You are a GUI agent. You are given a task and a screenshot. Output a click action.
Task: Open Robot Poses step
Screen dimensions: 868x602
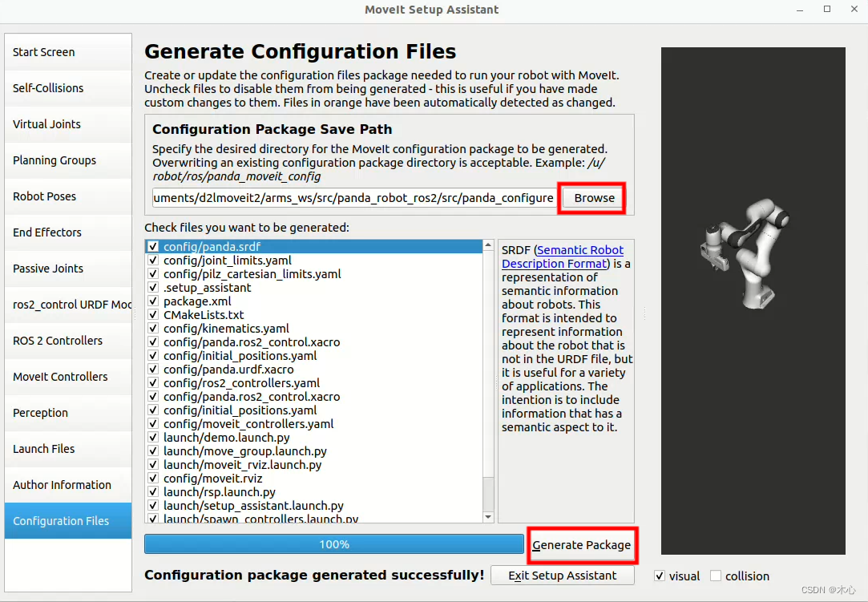pos(68,196)
